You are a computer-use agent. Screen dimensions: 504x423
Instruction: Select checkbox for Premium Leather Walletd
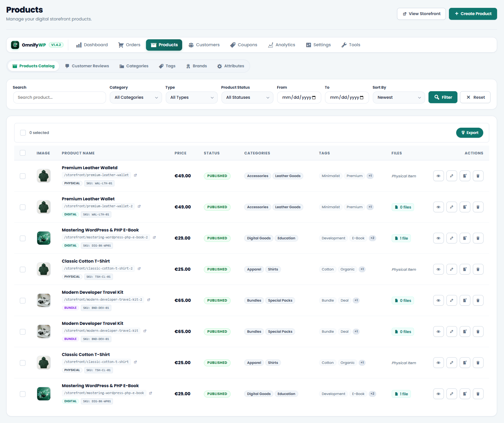pos(23,176)
